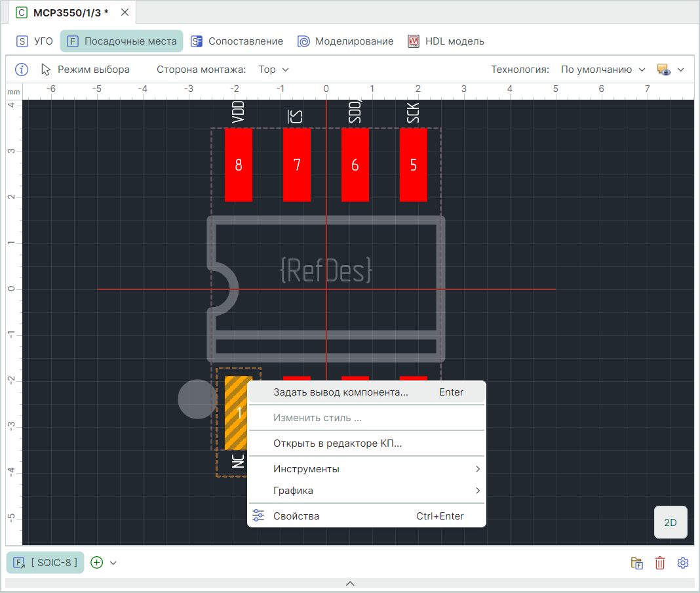Image resolution: width=700 pixels, height=593 pixels.
Task: Select the SOIC-8 footprint chip
Action: (x=46, y=562)
